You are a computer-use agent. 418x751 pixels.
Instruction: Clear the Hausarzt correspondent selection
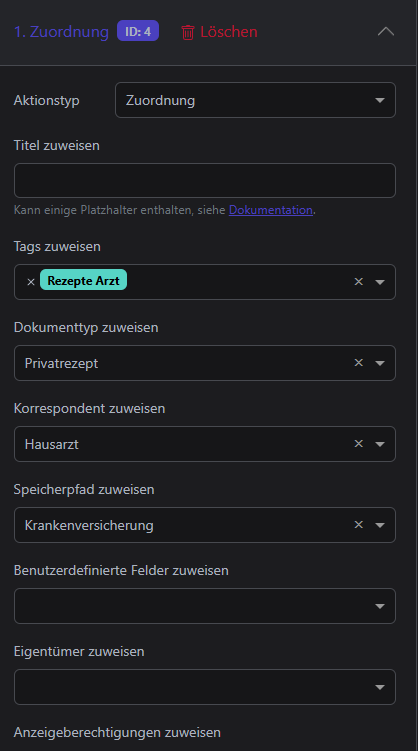359,444
